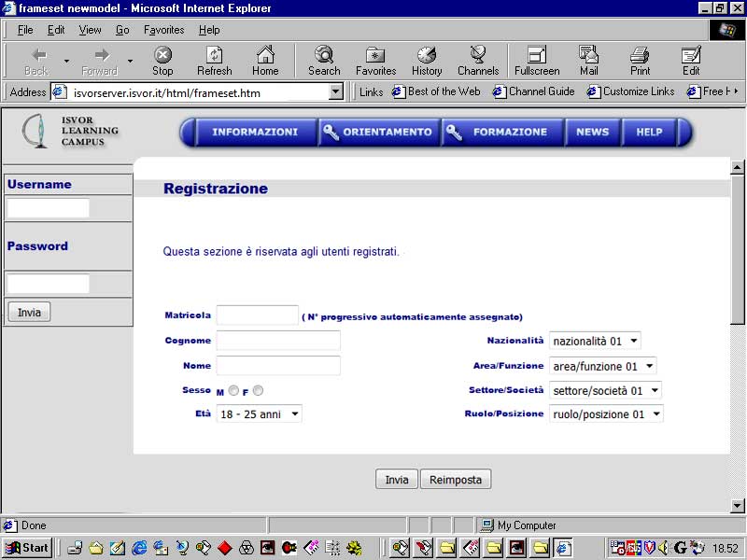Image resolution: width=747 pixels, height=560 pixels.
Task: Open the Forward history dropdown arrow
Action: click(130, 61)
